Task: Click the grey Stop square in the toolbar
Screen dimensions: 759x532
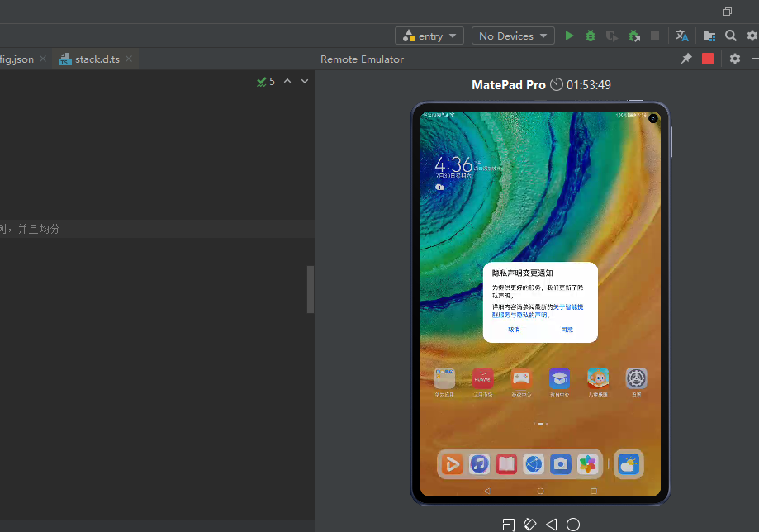Action: click(655, 36)
